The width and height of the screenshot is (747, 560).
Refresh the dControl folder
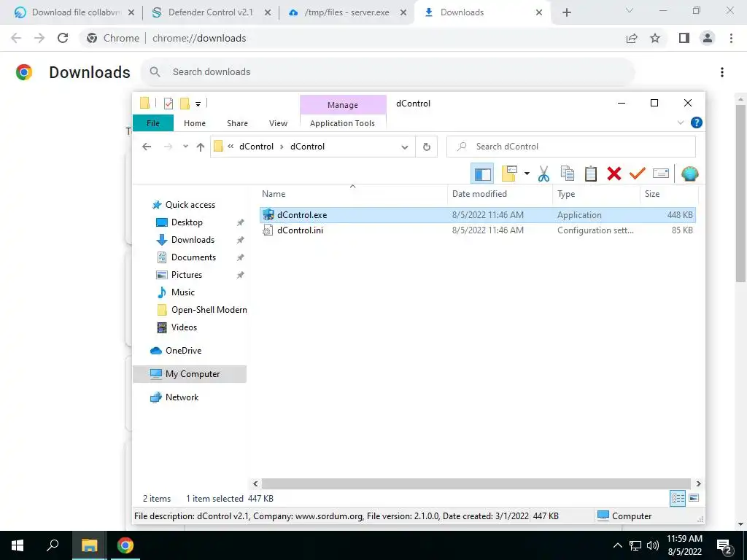(x=426, y=147)
